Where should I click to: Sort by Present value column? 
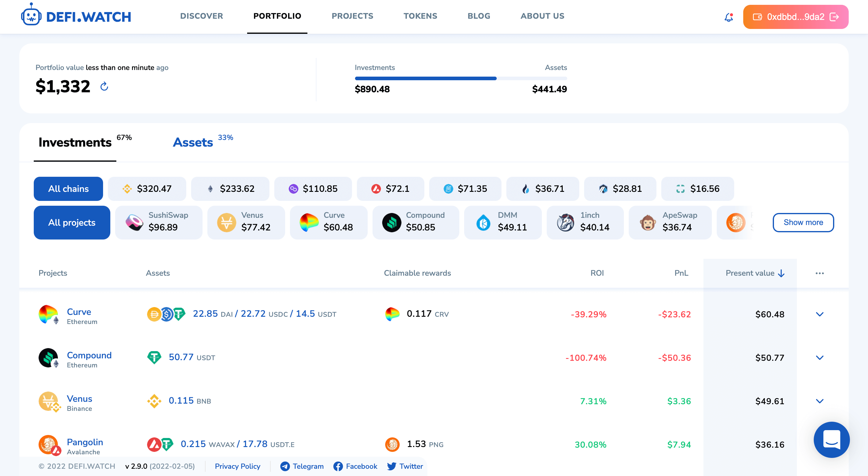(755, 274)
